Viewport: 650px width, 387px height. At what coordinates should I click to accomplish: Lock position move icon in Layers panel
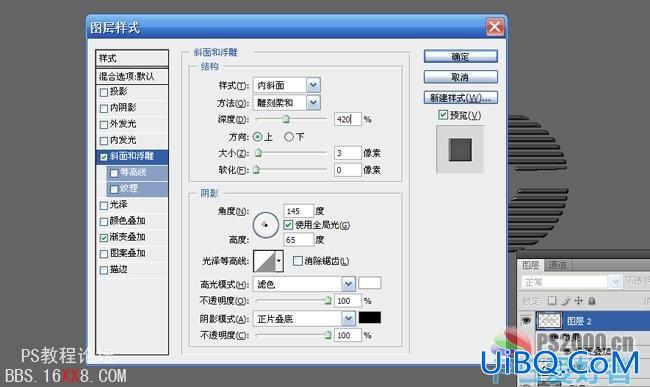579,301
